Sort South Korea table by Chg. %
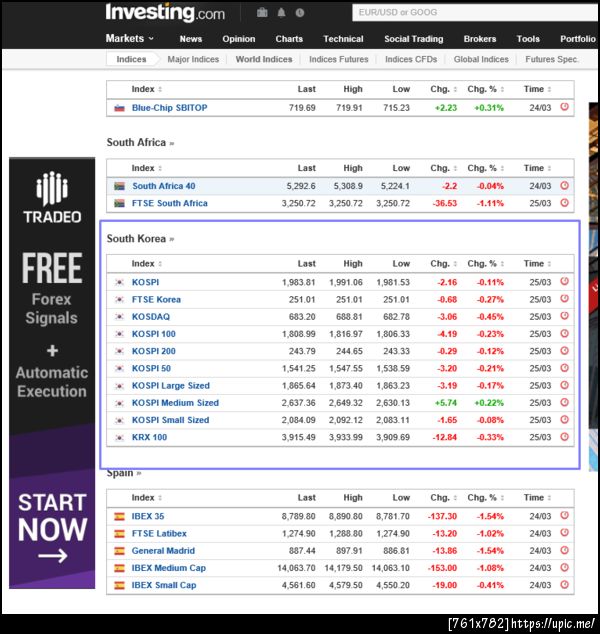The width and height of the screenshot is (600, 634). [x=484, y=264]
